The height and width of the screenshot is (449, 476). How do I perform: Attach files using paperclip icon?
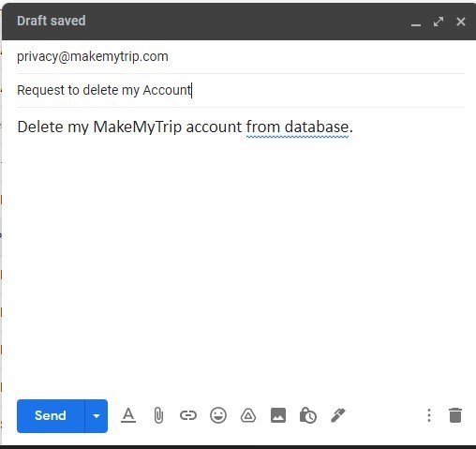point(158,415)
